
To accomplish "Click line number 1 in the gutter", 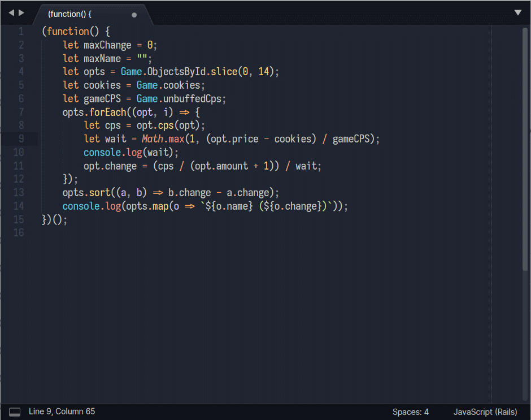I will [21, 32].
